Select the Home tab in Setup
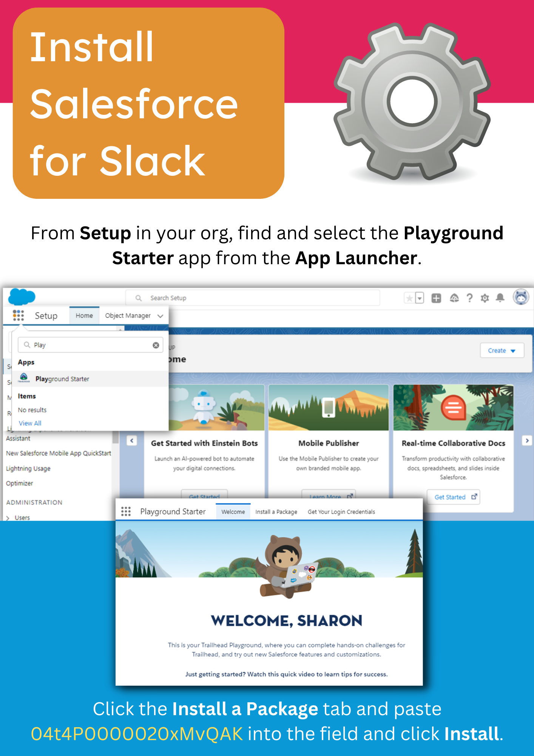Screen dimensions: 534x756 84,315
